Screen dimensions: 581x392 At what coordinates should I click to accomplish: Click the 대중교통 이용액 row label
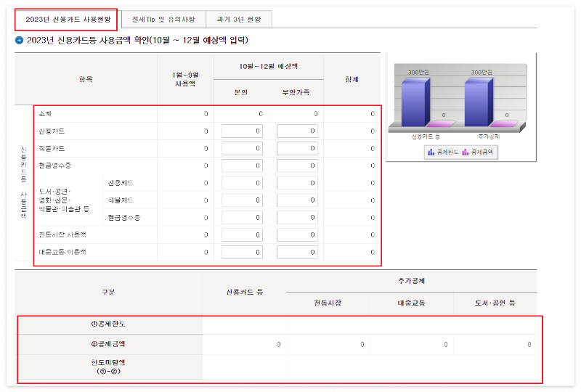point(62,253)
